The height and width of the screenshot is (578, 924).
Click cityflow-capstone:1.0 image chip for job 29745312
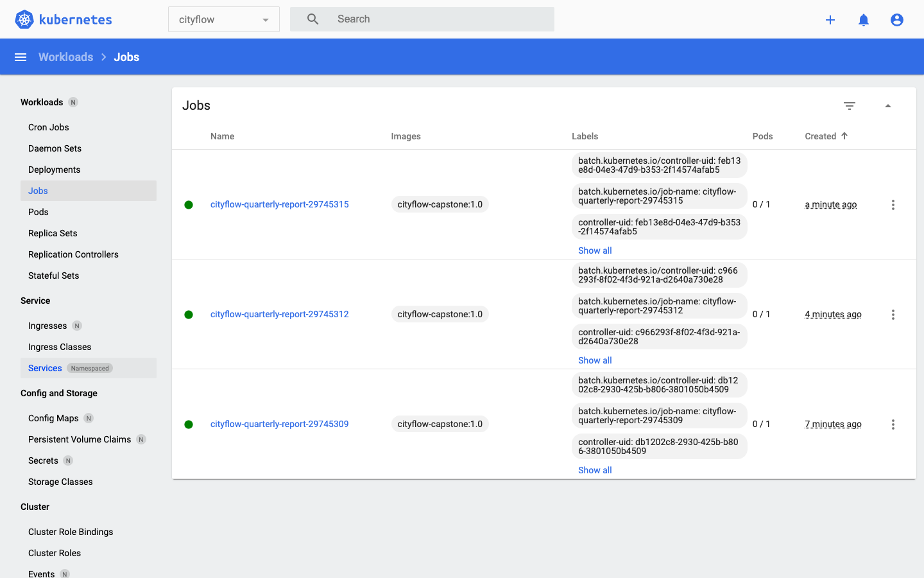(x=440, y=314)
